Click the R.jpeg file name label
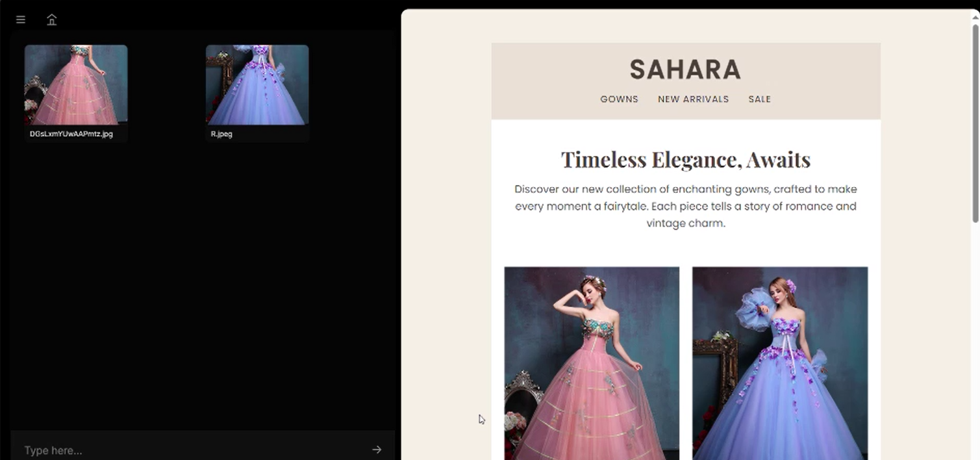 click(221, 134)
